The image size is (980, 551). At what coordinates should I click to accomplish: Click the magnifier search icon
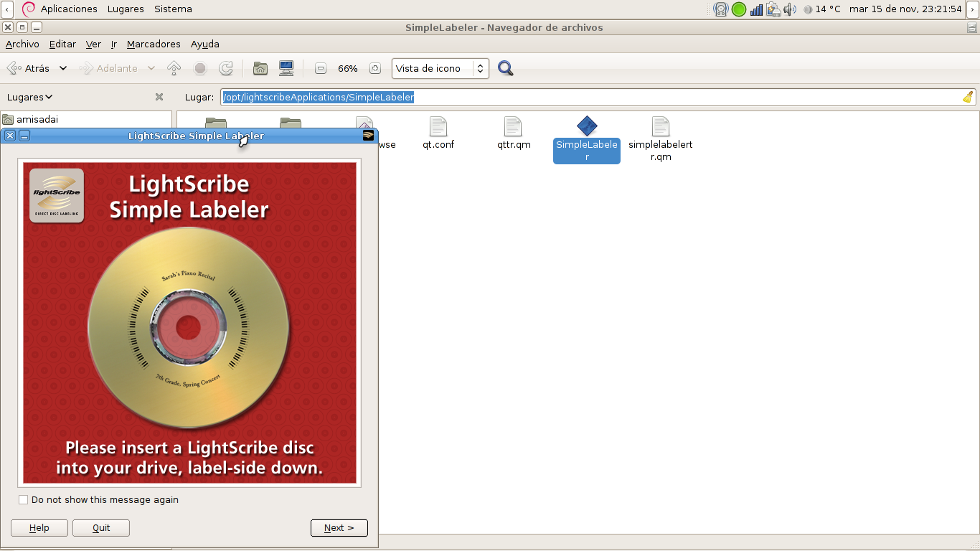tap(506, 68)
